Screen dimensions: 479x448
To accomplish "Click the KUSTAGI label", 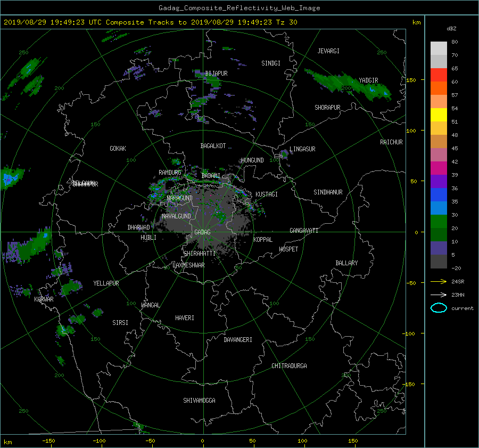I will [x=267, y=194].
